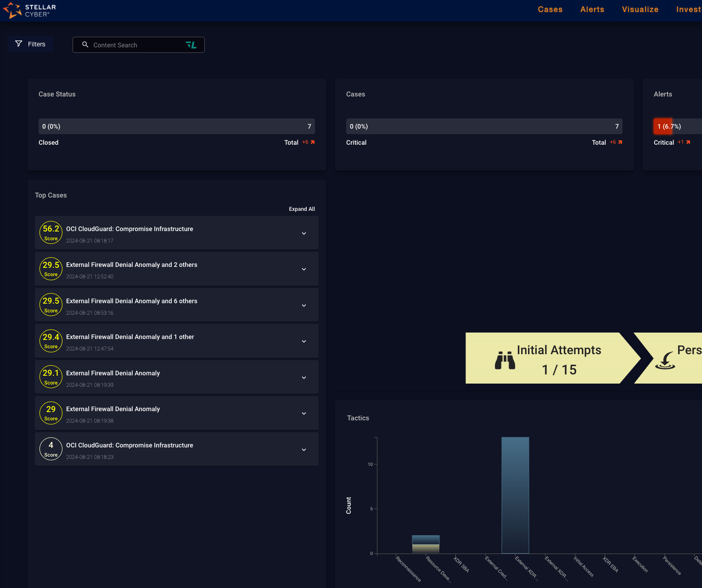Viewport: 702px width, 588px height.
Task: Click the red arrow beside Case Status Total
Action: (x=313, y=142)
